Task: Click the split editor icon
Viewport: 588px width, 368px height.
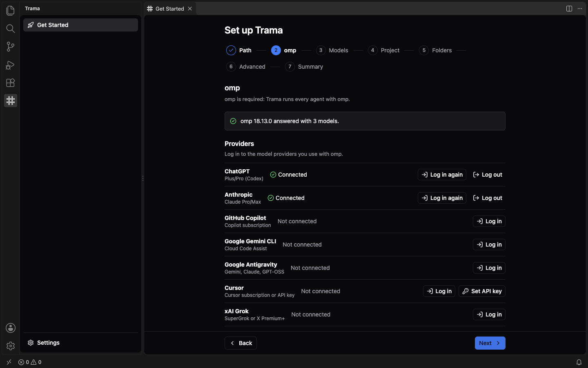Action: point(569,9)
